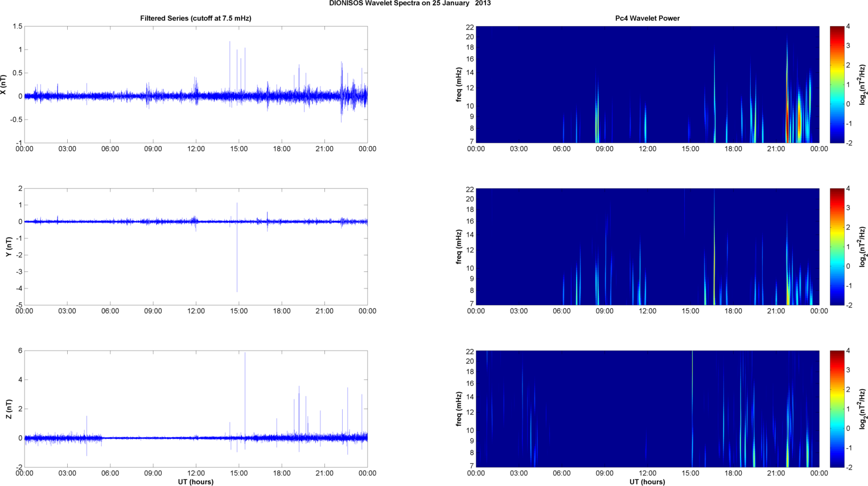Select the middle spectrogram's colorbar
This screenshot has width=868, height=486.
pyautogui.click(x=837, y=246)
